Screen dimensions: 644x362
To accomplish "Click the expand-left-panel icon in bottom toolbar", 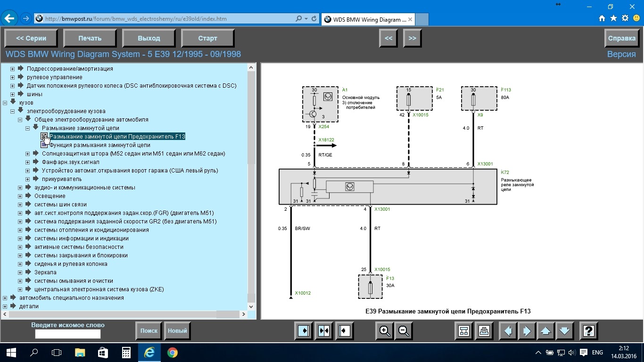I will [305, 331].
